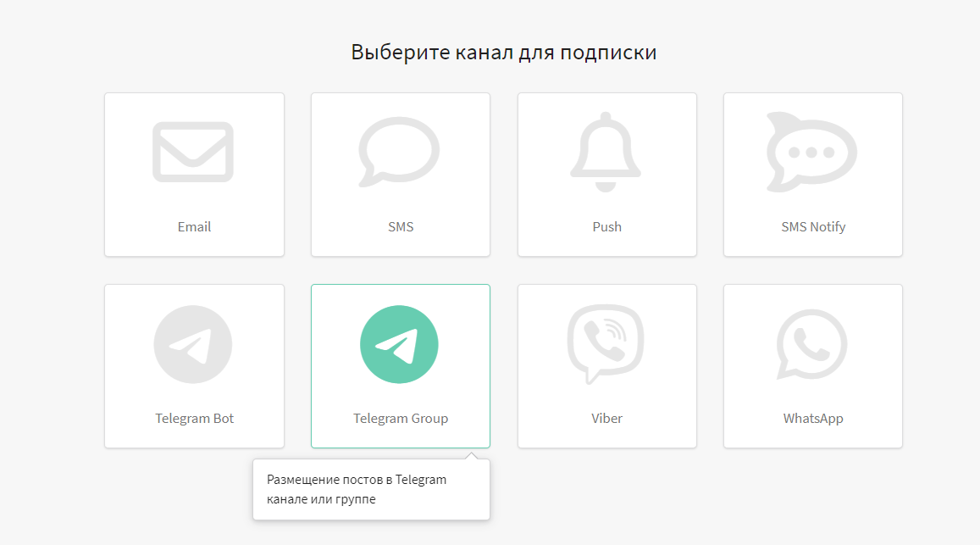Pick the "Viber" channel label
Screen dimensions: 980x545
pos(606,419)
